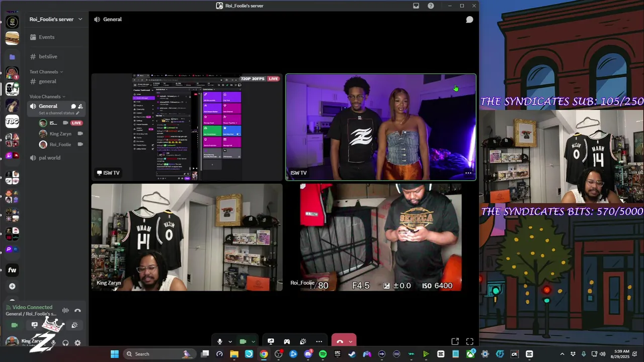Show chat with the top-right bubble icon
Viewport: 644px width, 362px height.
[x=469, y=20]
